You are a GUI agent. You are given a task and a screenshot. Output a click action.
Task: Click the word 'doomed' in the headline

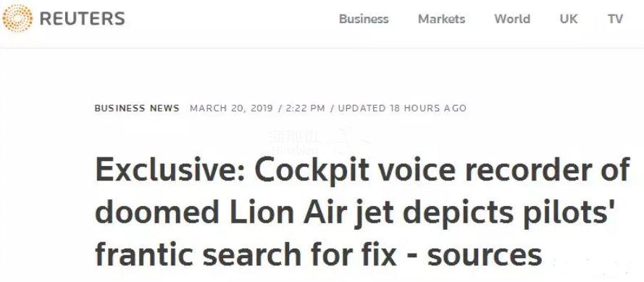coord(157,212)
